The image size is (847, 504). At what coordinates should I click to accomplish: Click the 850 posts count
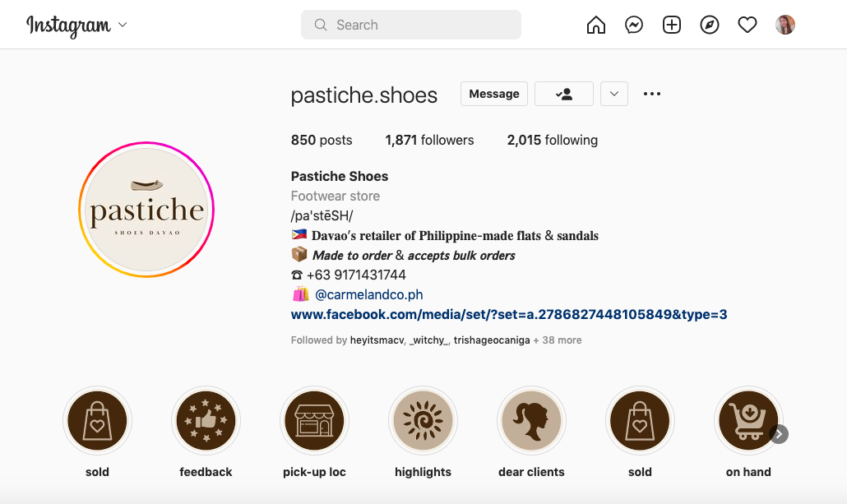click(x=322, y=141)
